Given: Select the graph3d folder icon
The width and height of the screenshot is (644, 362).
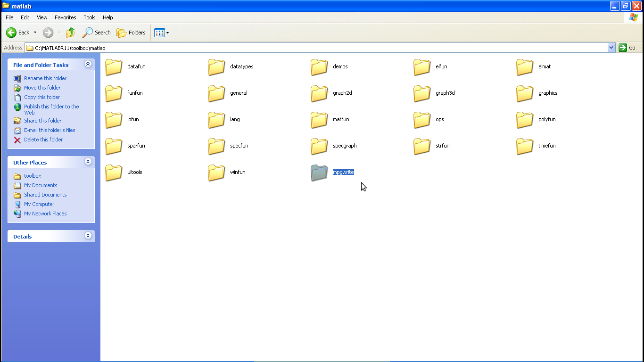Looking at the screenshot, I should click(422, 93).
